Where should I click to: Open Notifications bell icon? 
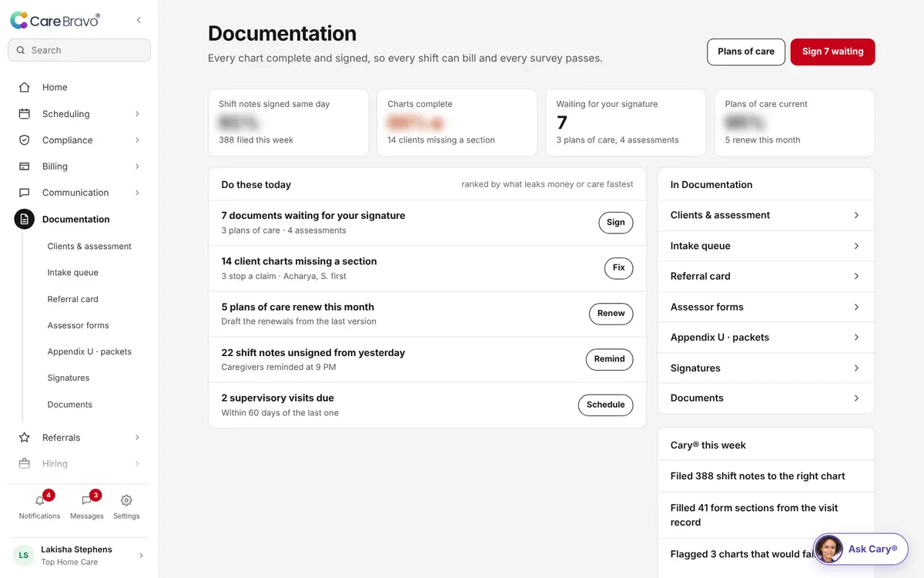40,501
